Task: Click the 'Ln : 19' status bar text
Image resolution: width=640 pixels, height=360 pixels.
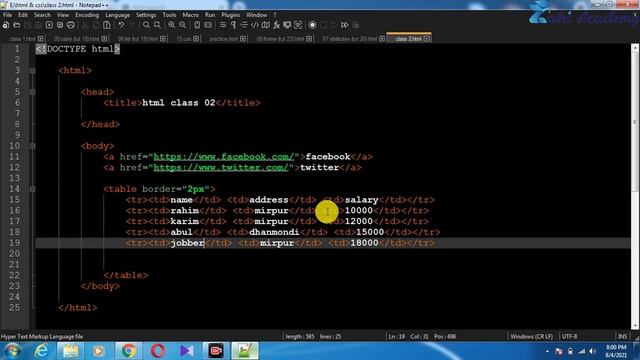Action: tap(397, 336)
